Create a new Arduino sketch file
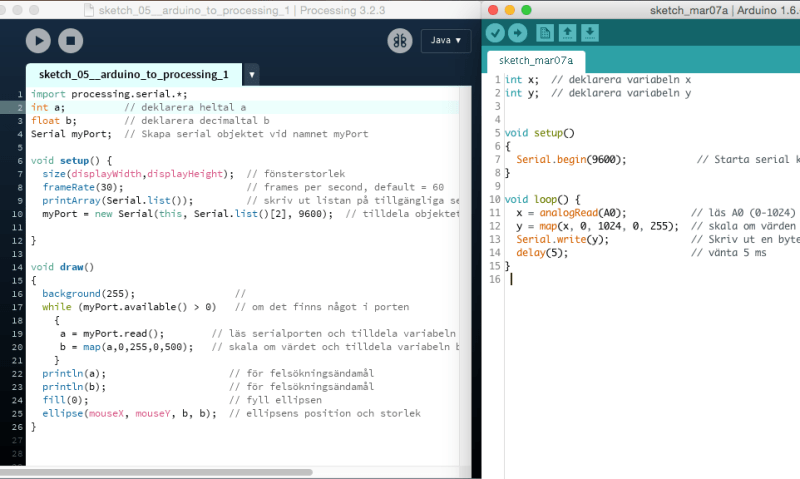 click(x=544, y=33)
